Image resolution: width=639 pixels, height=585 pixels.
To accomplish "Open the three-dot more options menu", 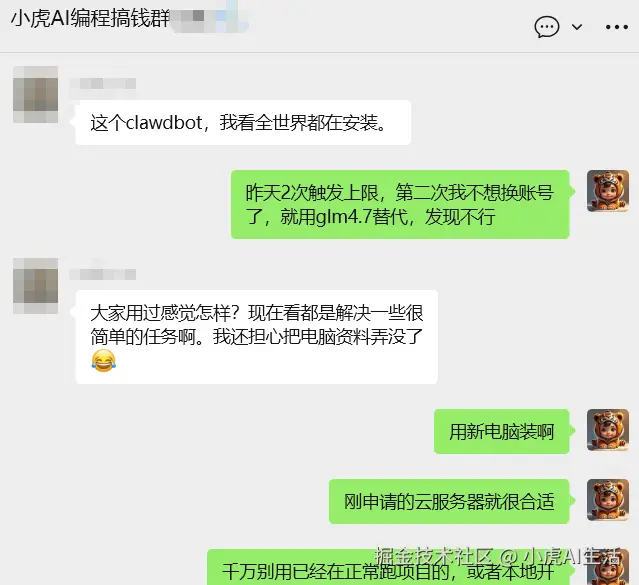I will 617,27.
